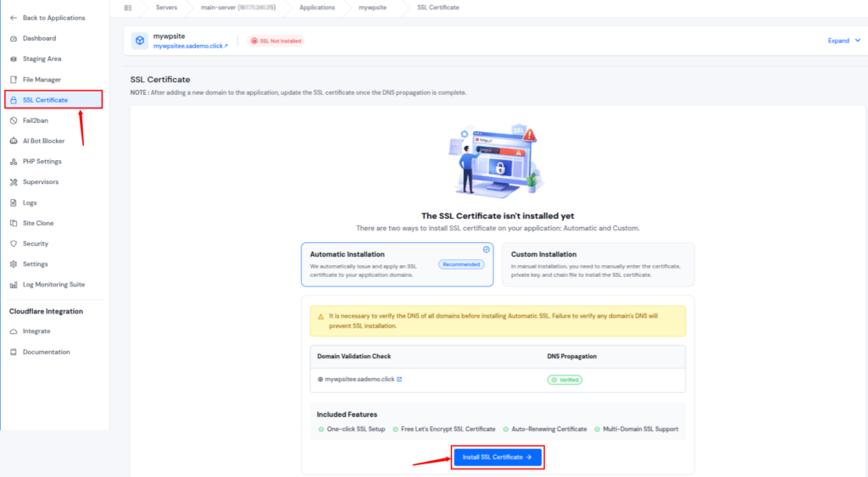Click the chevron next to Expand
This screenshot has width=868, height=477.
858,41
